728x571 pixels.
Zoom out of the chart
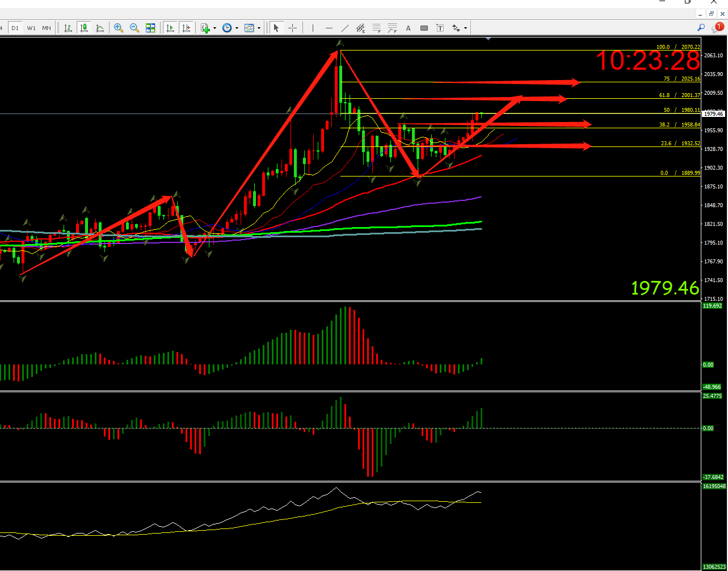(134, 28)
